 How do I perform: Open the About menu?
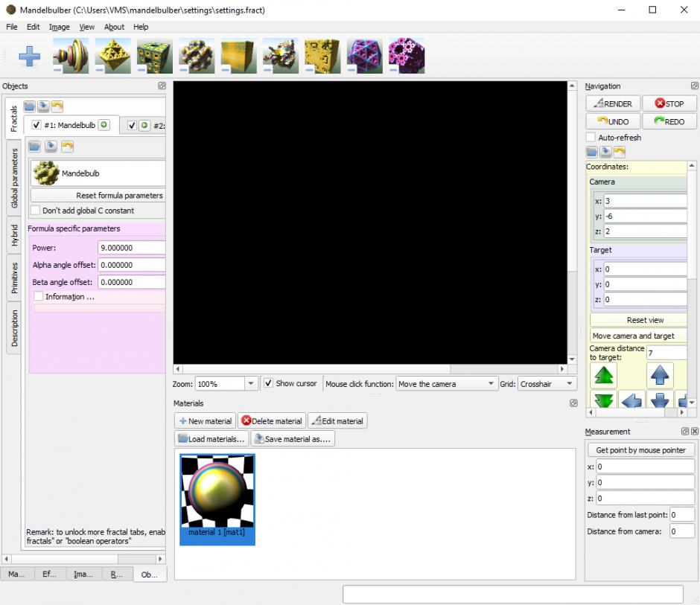pos(114,27)
